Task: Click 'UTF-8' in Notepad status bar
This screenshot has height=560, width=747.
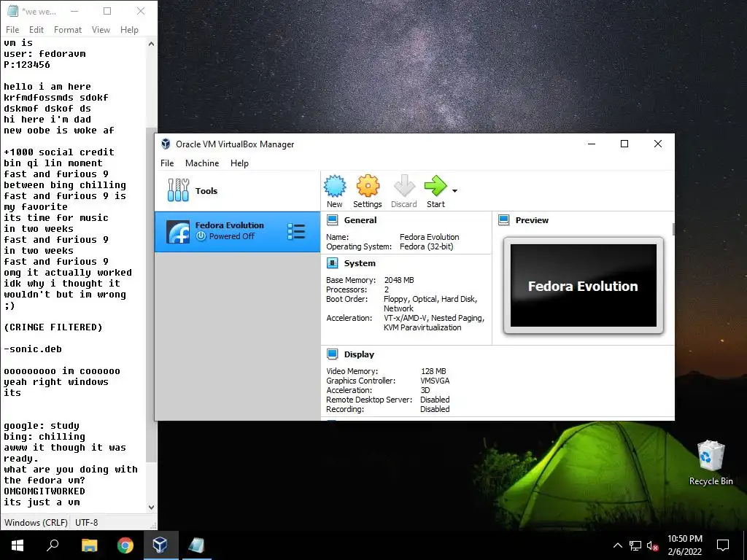Action: (x=86, y=522)
